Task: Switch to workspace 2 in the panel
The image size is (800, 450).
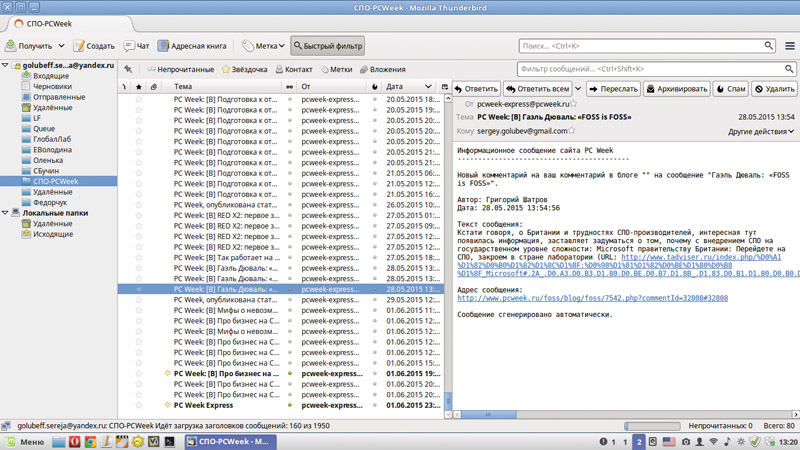Action: pyautogui.click(x=639, y=442)
